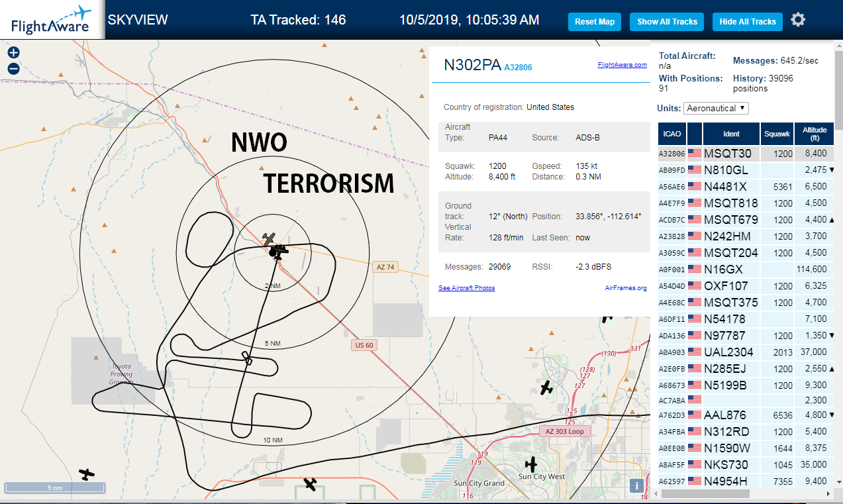Select the aircraft icon near Sun City Grand
This screenshot has height=504, width=843.
[x=310, y=484]
